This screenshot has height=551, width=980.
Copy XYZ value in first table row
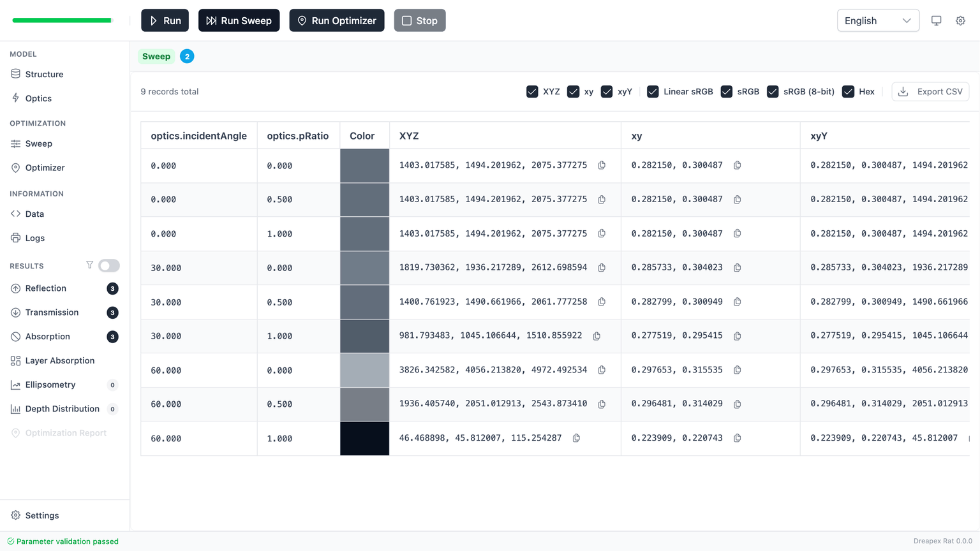(602, 165)
